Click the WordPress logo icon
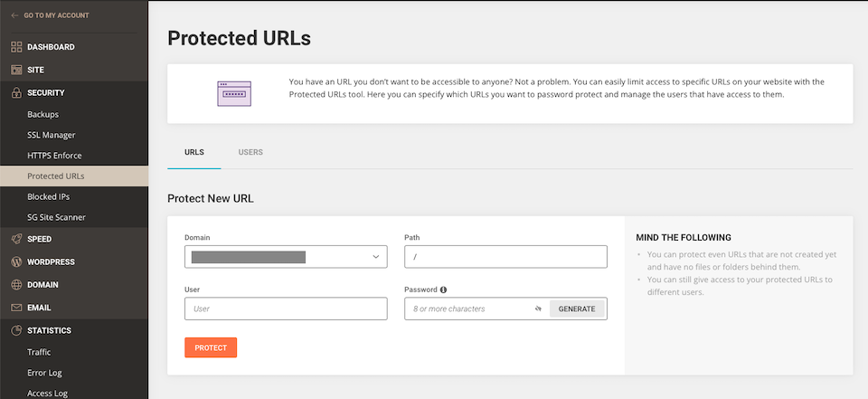The width and height of the screenshot is (868, 399). [16, 261]
